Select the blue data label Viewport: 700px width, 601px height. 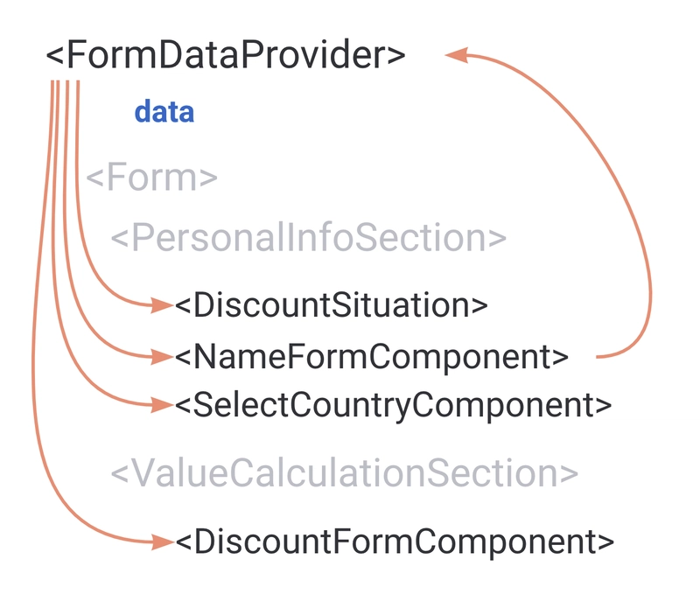[164, 113]
